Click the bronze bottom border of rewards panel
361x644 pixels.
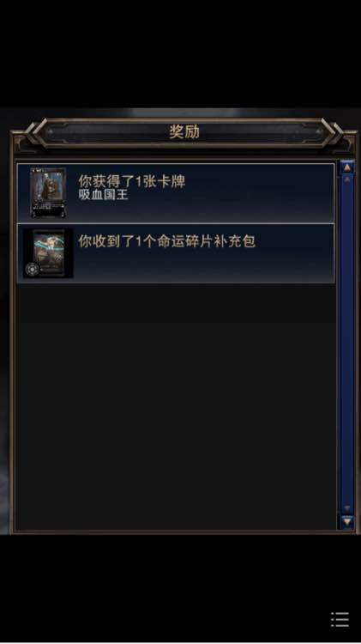pyautogui.click(x=180, y=532)
